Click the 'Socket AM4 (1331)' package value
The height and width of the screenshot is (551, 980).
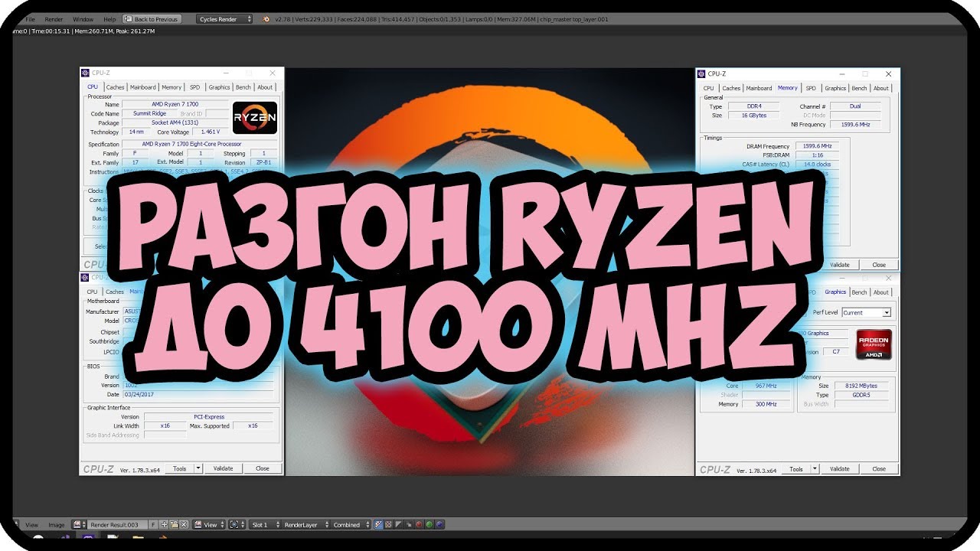(175, 122)
